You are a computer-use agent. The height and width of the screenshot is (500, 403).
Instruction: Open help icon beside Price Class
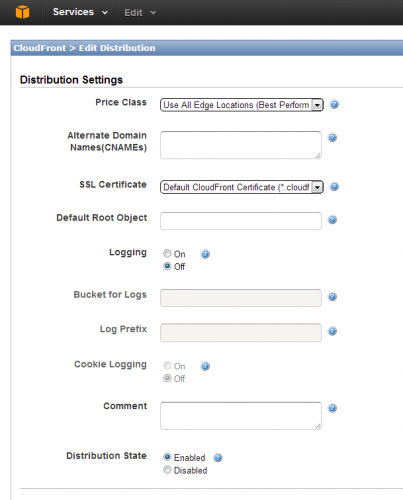coord(334,104)
